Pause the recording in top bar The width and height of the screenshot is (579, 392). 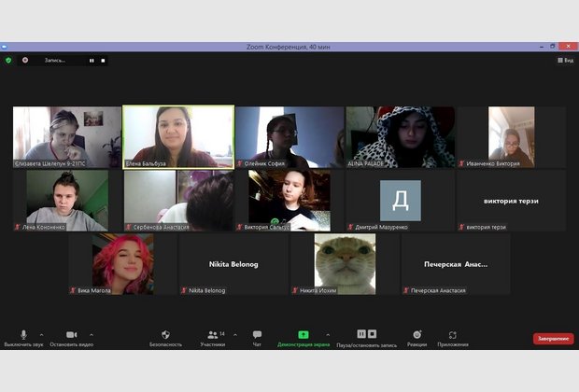pos(92,61)
